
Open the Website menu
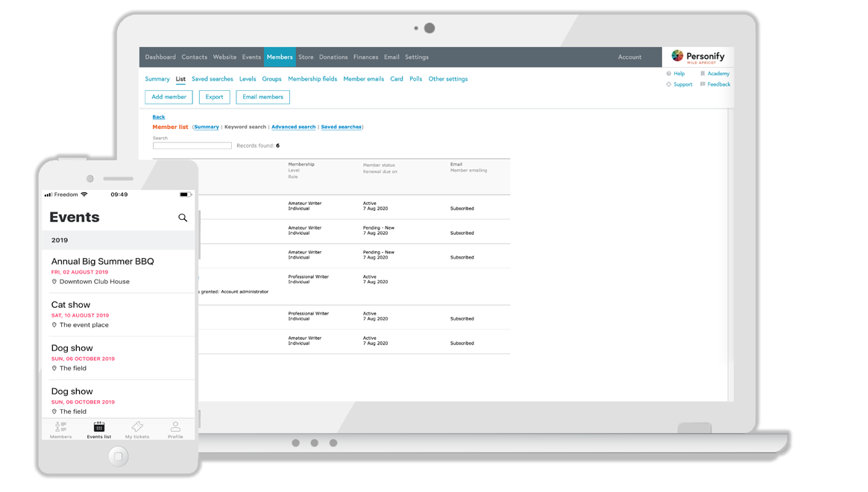coord(224,57)
